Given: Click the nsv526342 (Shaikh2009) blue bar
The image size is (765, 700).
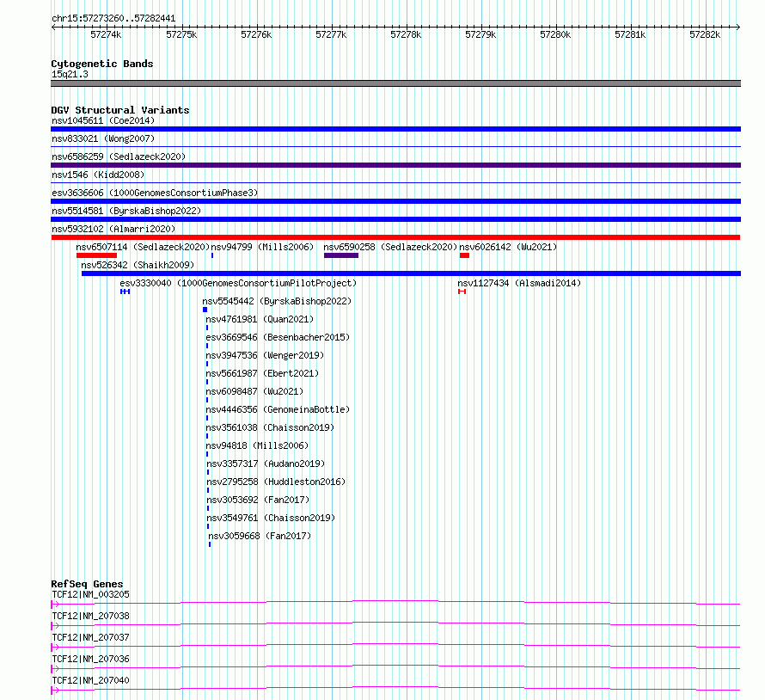Looking at the screenshot, I should pyautogui.click(x=411, y=273).
